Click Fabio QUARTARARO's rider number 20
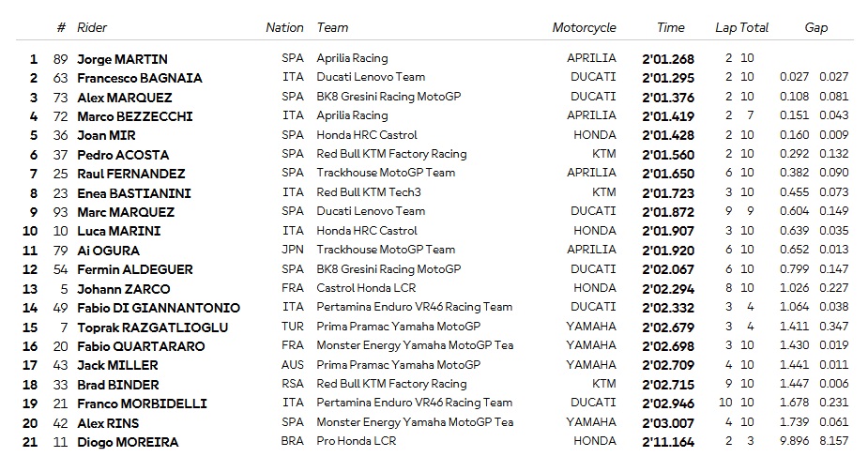This screenshot has height=457, width=868. click(61, 346)
